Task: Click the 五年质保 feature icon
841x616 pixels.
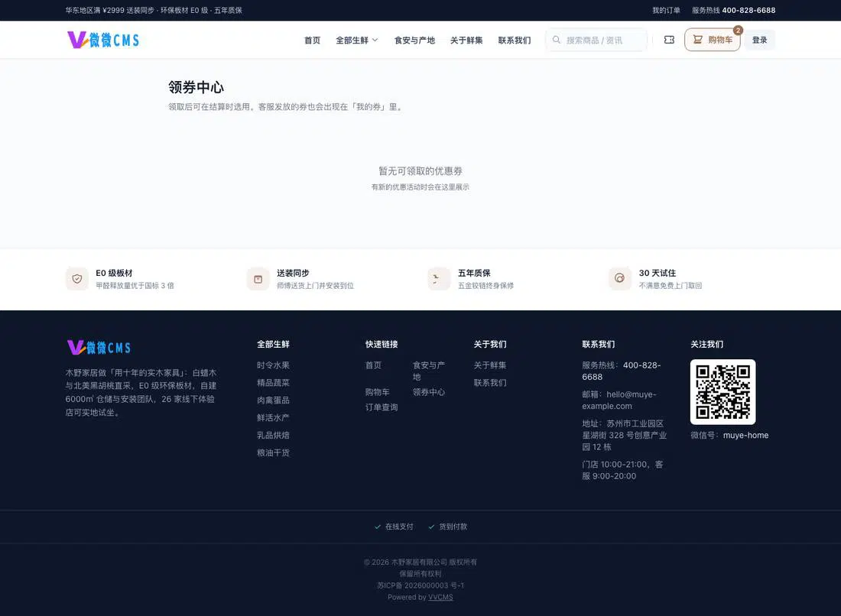Action: click(x=439, y=279)
